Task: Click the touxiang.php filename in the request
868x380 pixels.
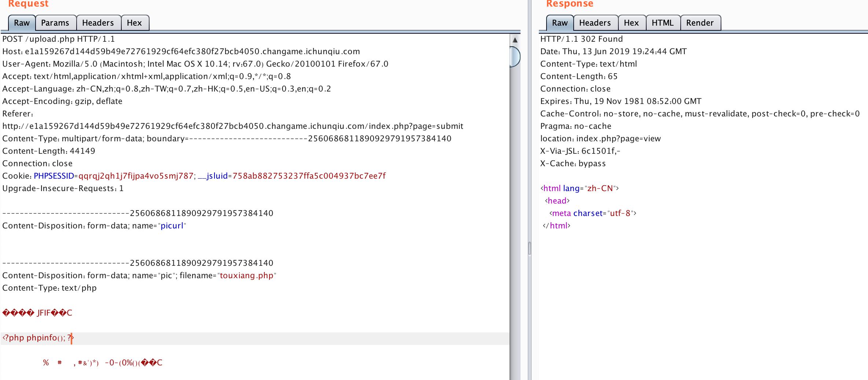Action: [x=246, y=276]
